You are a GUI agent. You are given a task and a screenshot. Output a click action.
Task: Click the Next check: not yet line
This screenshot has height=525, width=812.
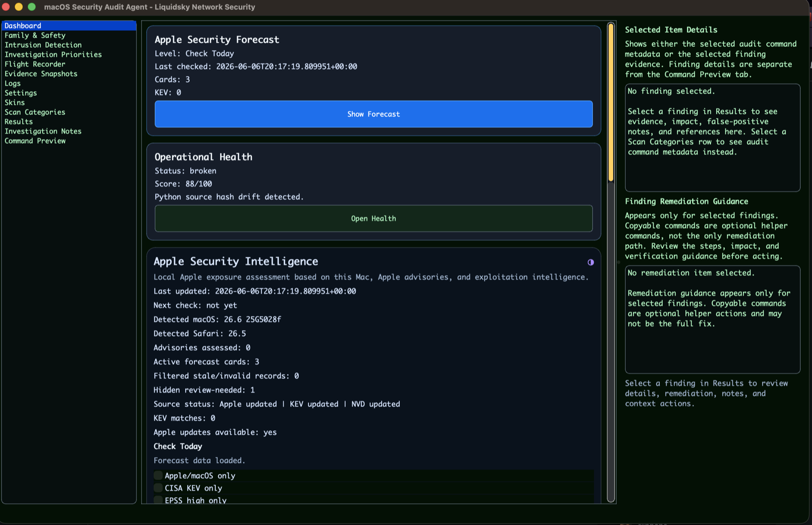click(x=195, y=305)
